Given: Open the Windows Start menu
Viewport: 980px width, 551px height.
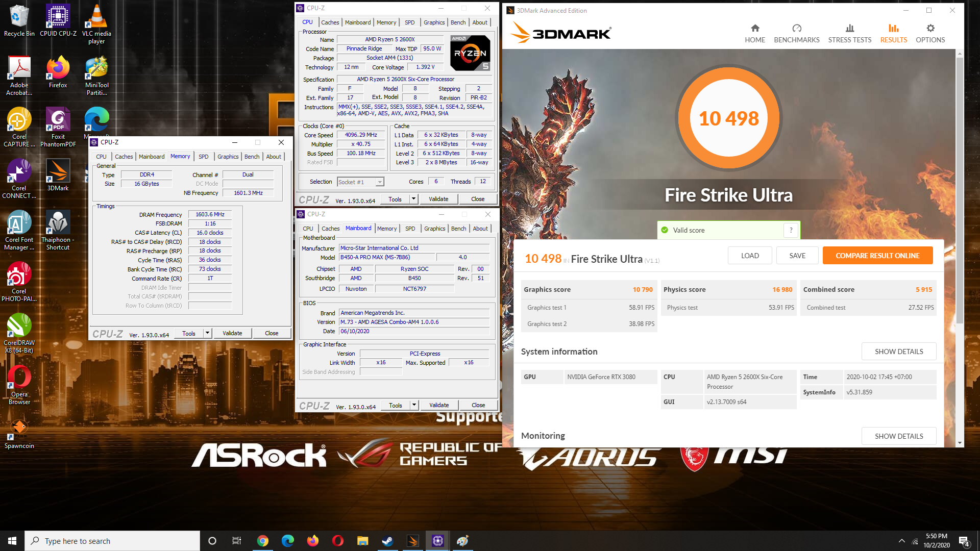Looking at the screenshot, I should (x=12, y=541).
